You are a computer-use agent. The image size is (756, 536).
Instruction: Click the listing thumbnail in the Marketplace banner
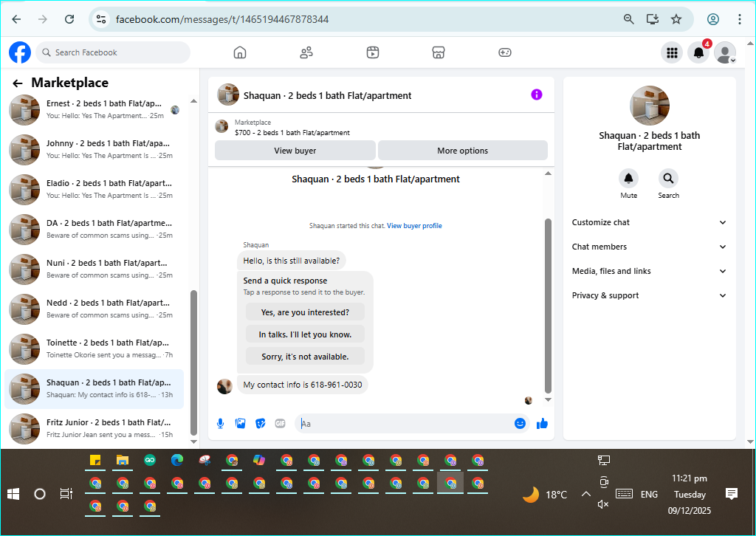click(221, 127)
